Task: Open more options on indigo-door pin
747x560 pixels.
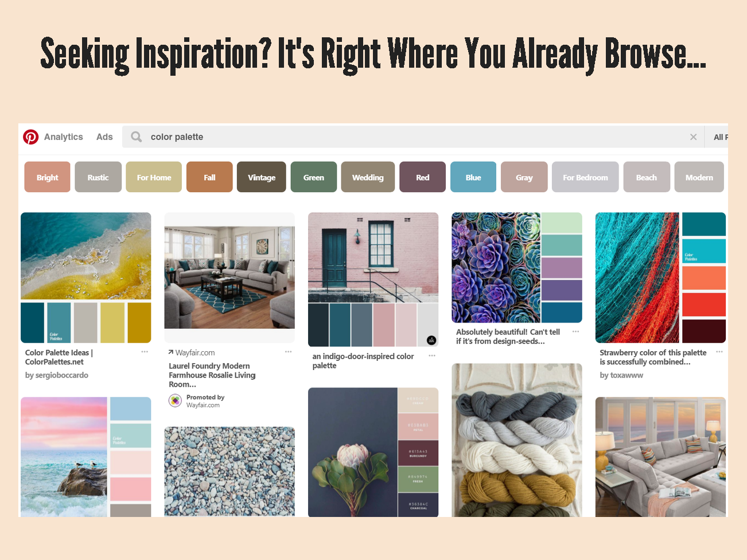Action: point(432,356)
